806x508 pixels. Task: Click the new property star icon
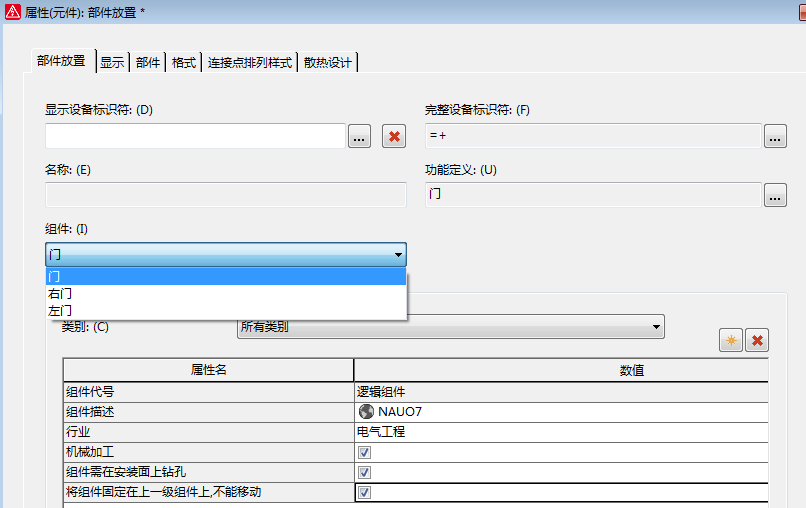click(731, 341)
